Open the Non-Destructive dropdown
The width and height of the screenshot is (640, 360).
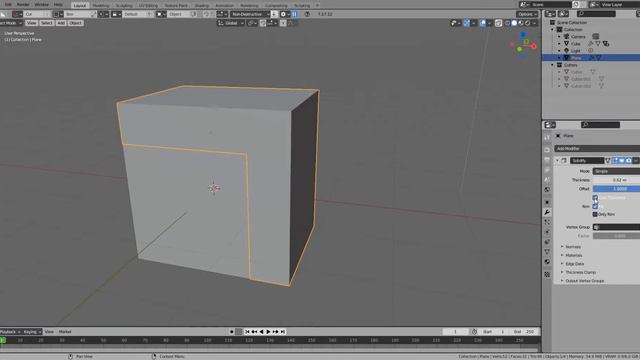250,14
